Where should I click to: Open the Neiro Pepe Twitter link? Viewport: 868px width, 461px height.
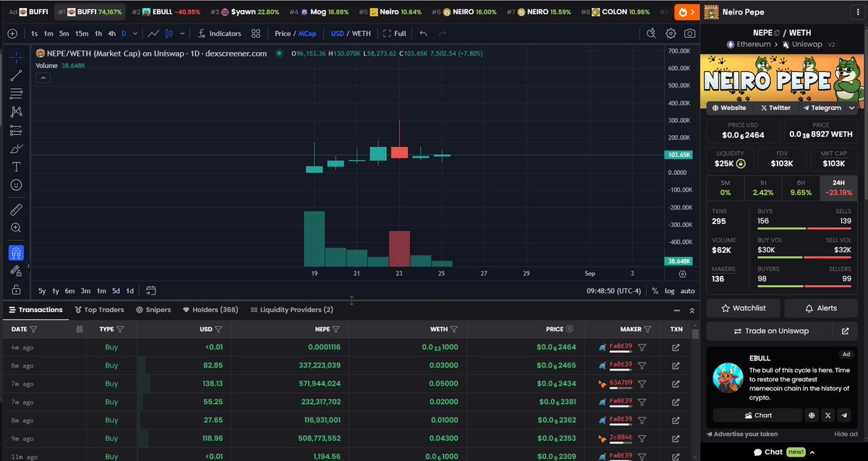[x=775, y=108]
